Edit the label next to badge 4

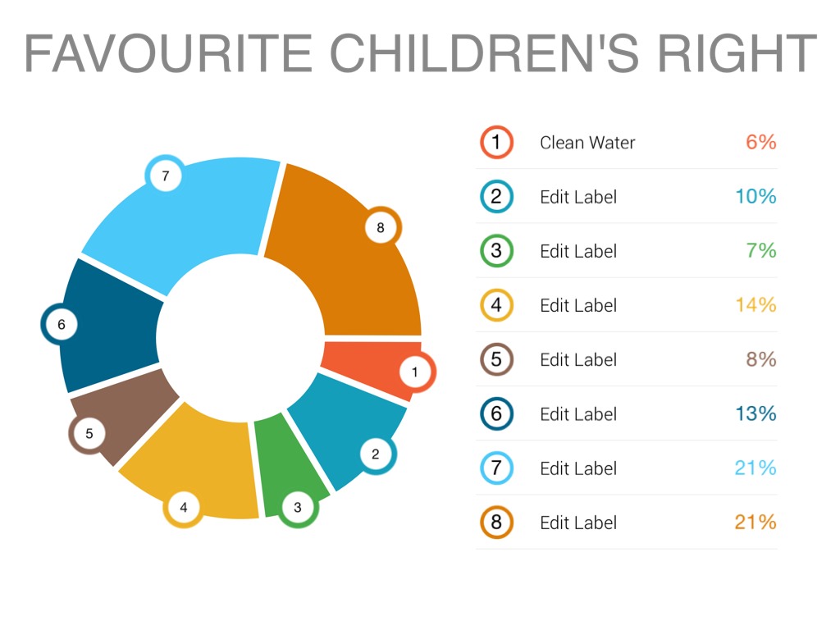[x=578, y=305]
